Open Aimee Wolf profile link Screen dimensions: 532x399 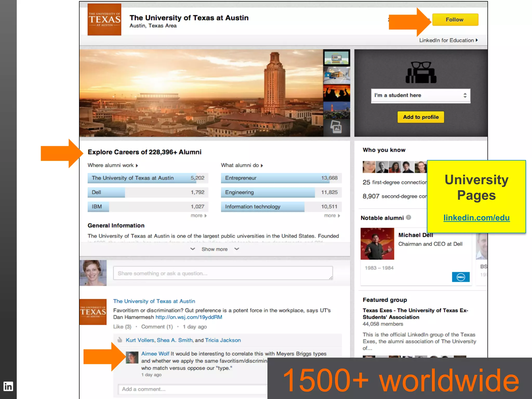click(x=155, y=354)
